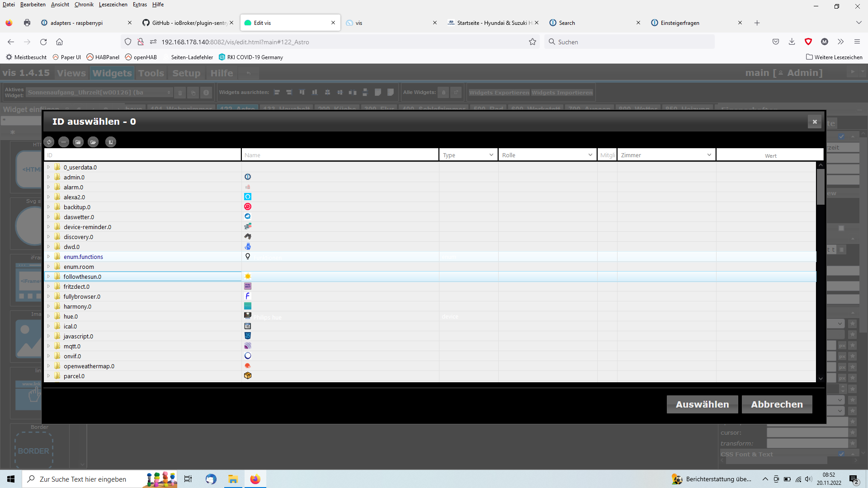Click the browser Suchen search field
868x488 pixels.
(x=630, y=42)
